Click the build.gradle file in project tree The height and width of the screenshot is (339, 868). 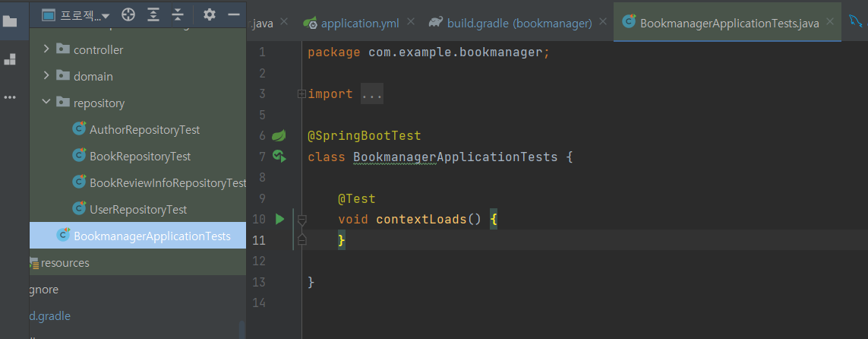pos(50,316)
